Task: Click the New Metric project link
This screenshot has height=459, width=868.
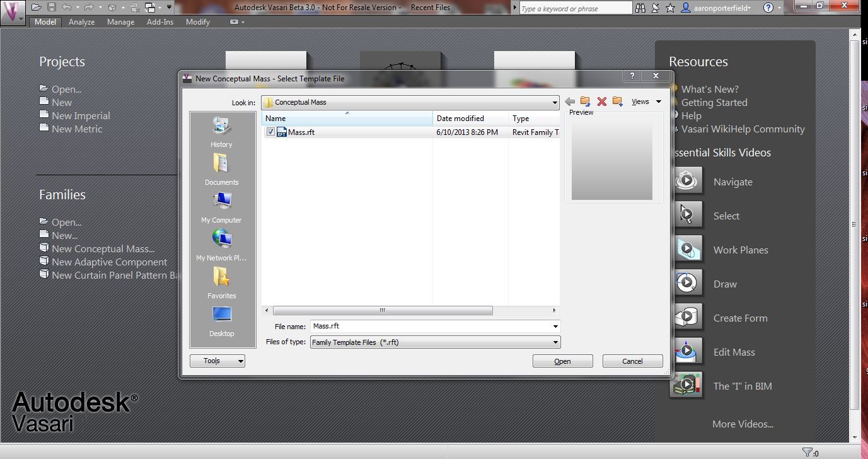Action: 77,129
